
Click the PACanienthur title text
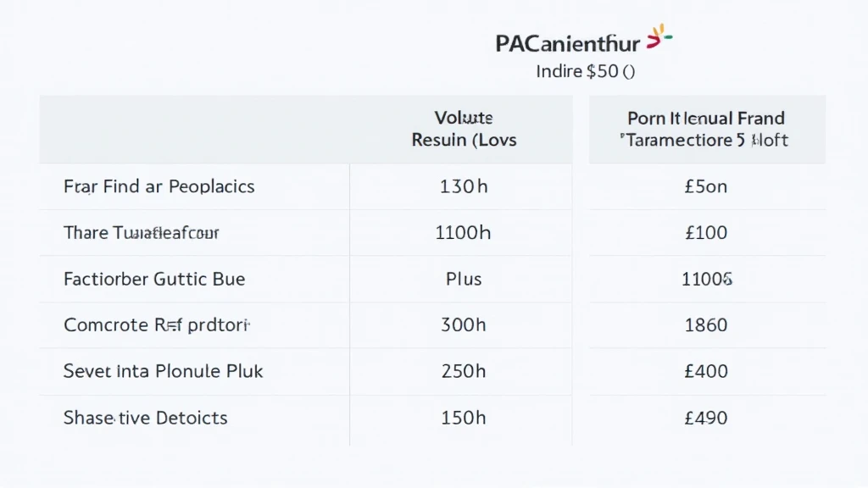(567, 44)
